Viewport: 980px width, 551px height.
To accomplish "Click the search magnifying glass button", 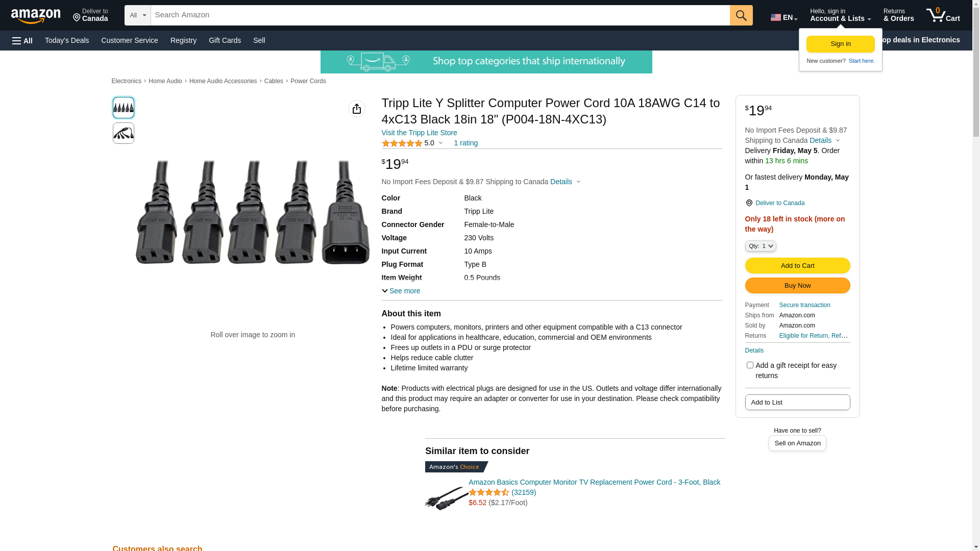I will 741,15.
